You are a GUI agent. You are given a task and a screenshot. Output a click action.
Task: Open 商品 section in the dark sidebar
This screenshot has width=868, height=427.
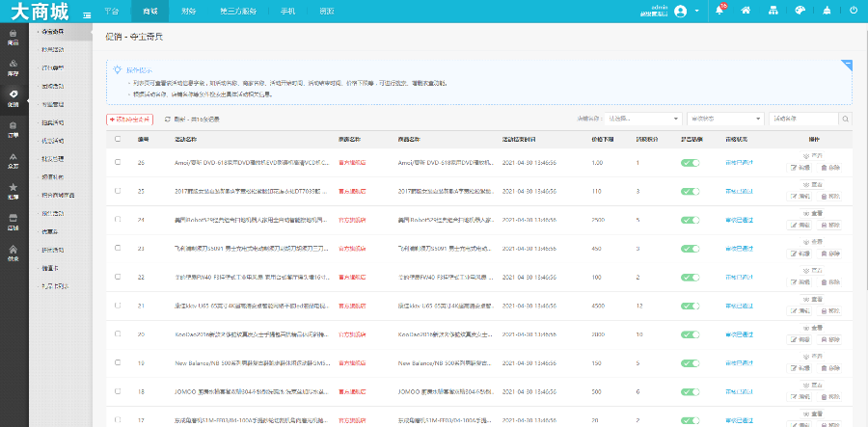[x=14, y=38]
